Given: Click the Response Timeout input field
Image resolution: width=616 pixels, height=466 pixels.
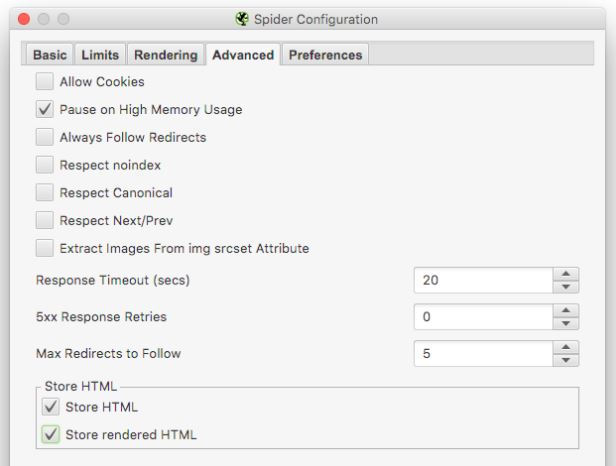Looking at the screenshot, I should (483, 280).
